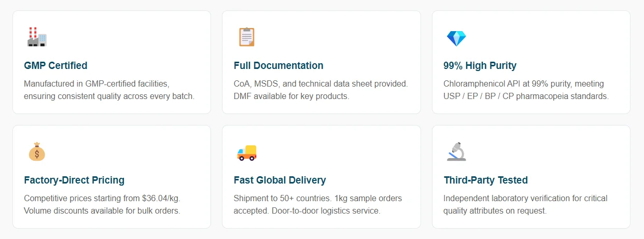This screenshot has width=644, height=239.
Task: Select the Full Documentation heading
Action: (x=278, y=66)
